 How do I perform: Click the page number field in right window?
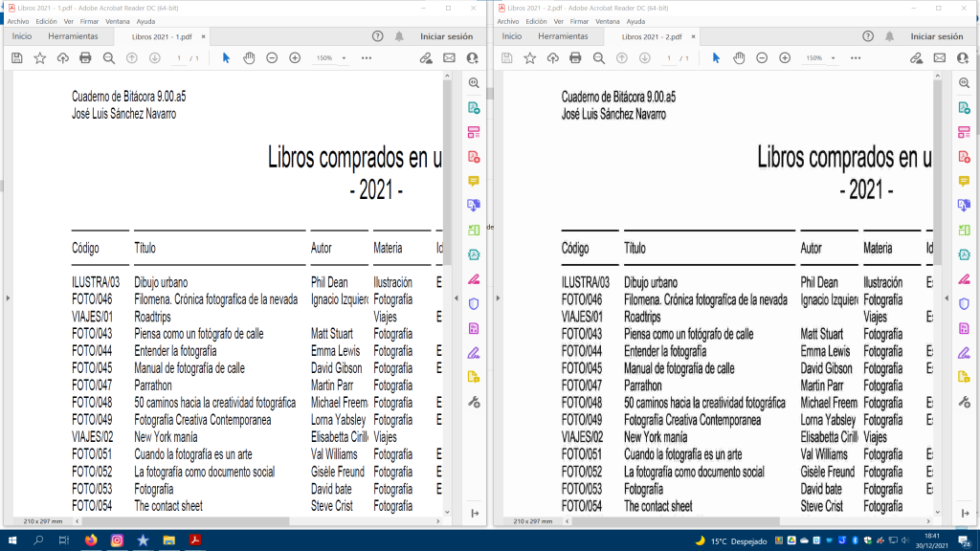(x=669, y=58)
